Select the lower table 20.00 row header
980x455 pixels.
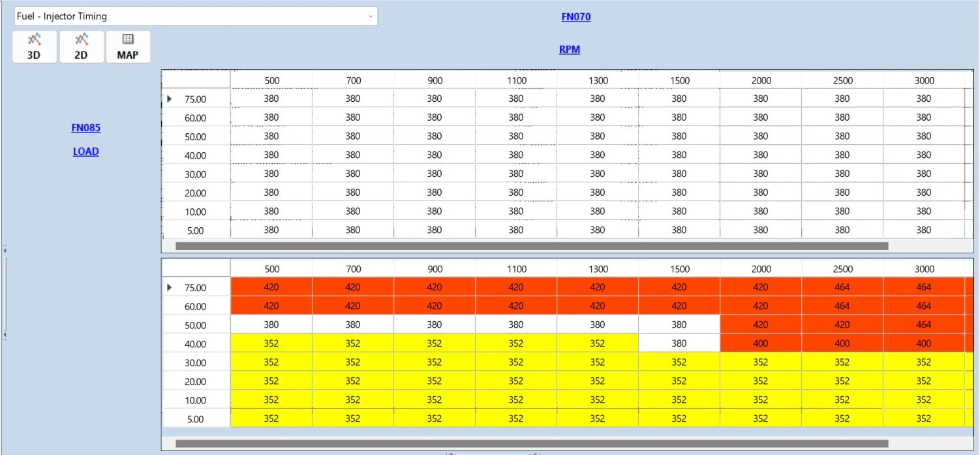click(x=196, y=382)
